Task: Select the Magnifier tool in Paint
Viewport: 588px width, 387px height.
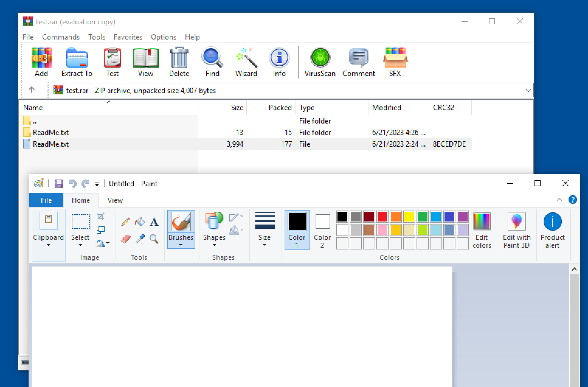Action: (x=154, y=239)
